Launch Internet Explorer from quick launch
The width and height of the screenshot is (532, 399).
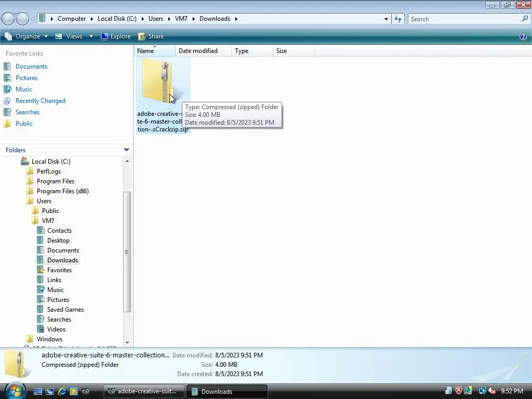62,391
